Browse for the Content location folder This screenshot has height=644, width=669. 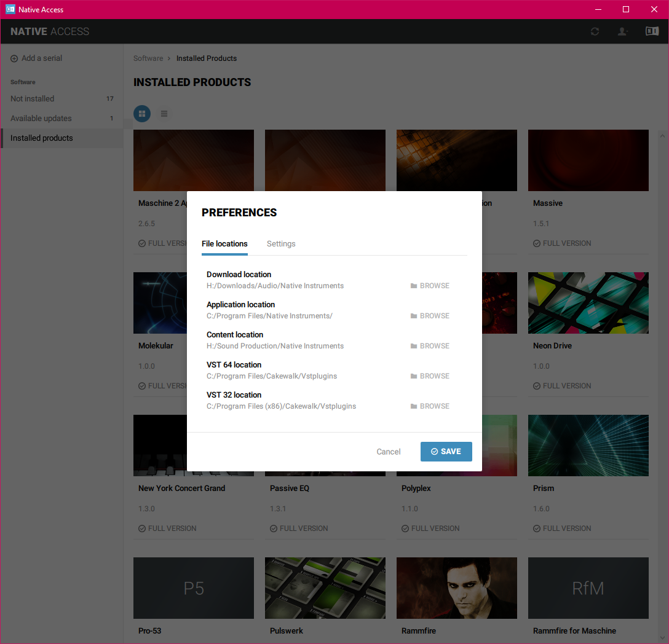(x=430, y=346)
